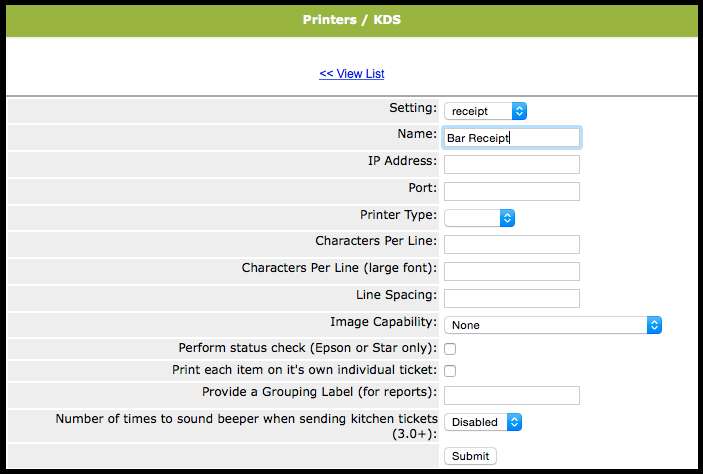Expand the Printer Type dropdown
Image resolution: width=703 pixels, height=474 pixels.
[480, 217]
